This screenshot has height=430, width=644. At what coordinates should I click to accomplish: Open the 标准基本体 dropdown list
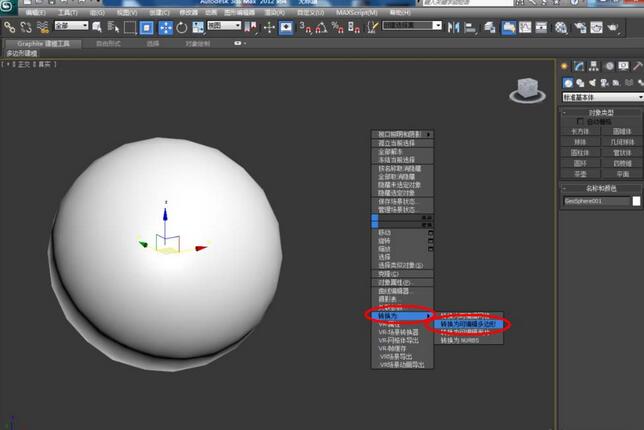[x=600, y=97]
